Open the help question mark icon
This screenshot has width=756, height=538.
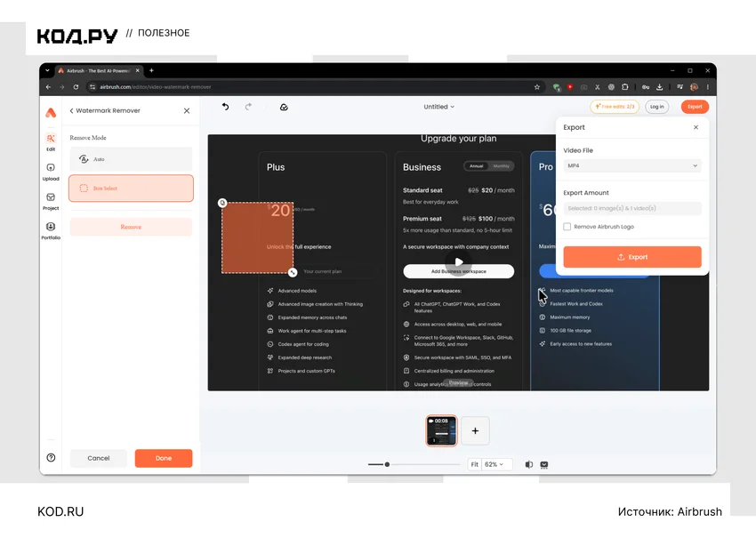tap(51, 457)
